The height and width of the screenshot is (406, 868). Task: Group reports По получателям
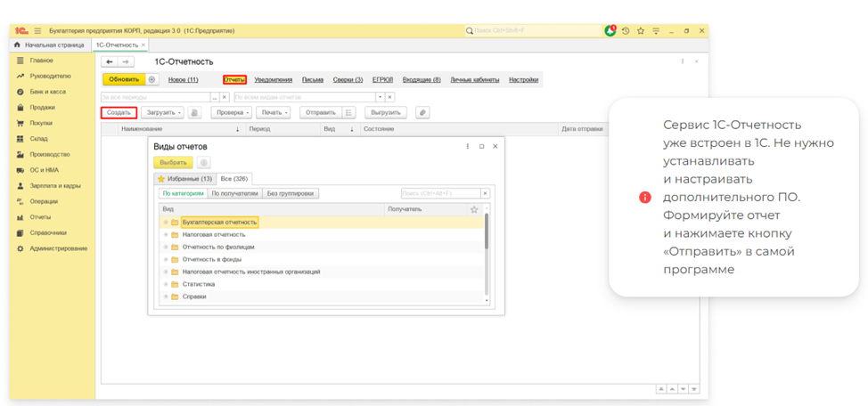pos(235,193)
